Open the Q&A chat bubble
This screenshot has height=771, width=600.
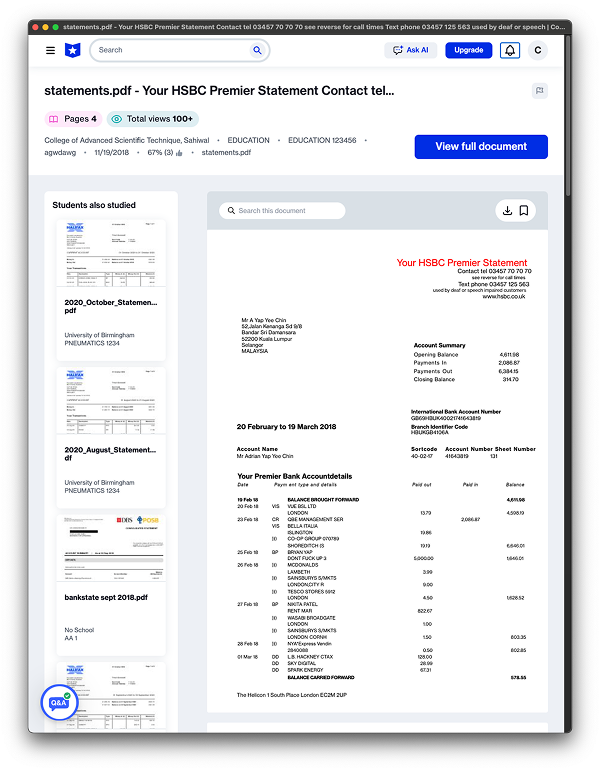coord(59,702)
